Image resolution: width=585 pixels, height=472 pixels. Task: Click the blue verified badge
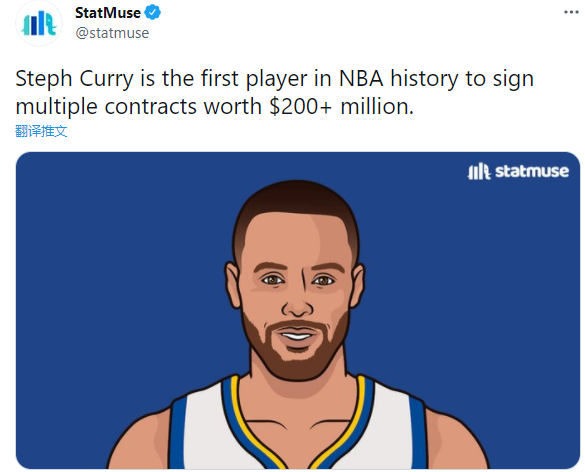point(153,13)
